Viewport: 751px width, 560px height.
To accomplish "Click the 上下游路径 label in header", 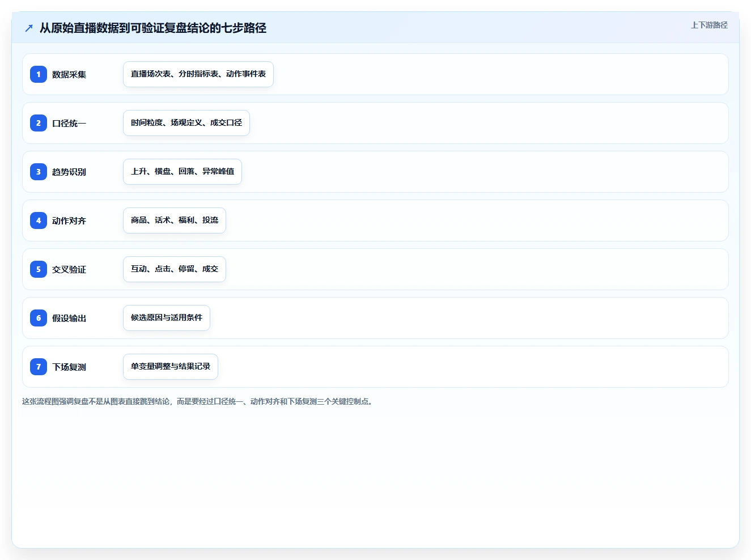I will pyautogui.click(x=709, y=25).
